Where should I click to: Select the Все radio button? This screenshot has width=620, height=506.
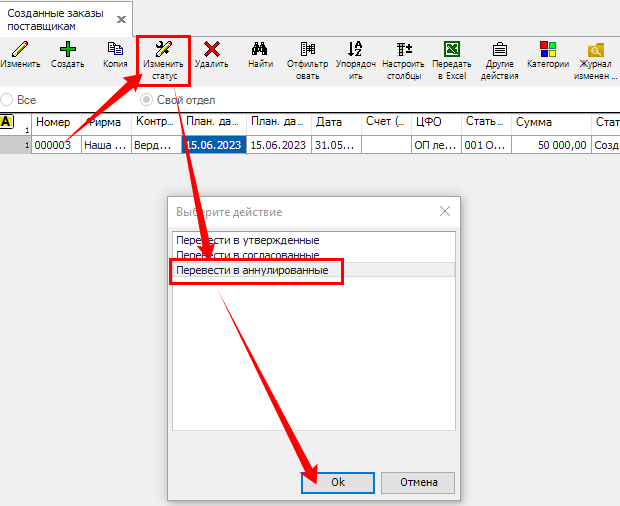click(x=8, y=100)
